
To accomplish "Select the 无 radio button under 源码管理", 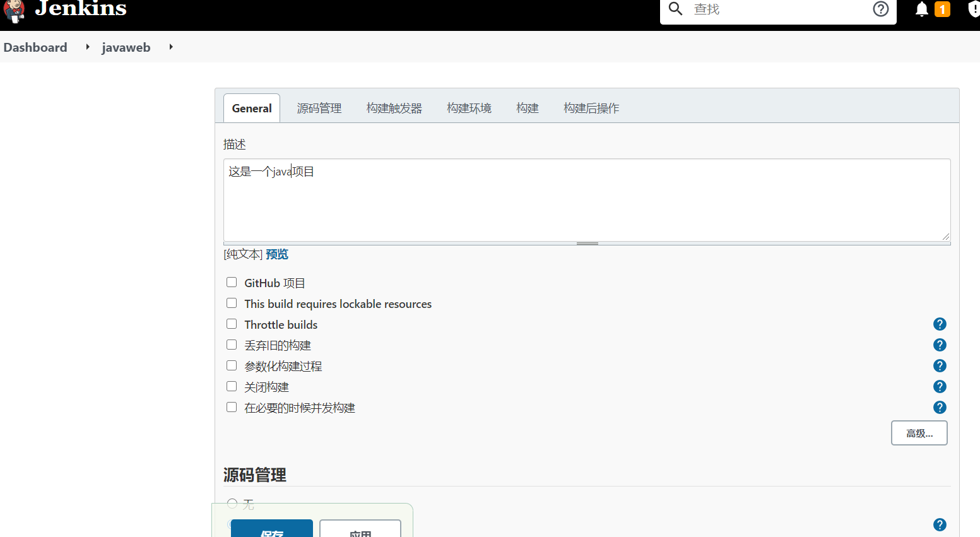I will point(232,503).
